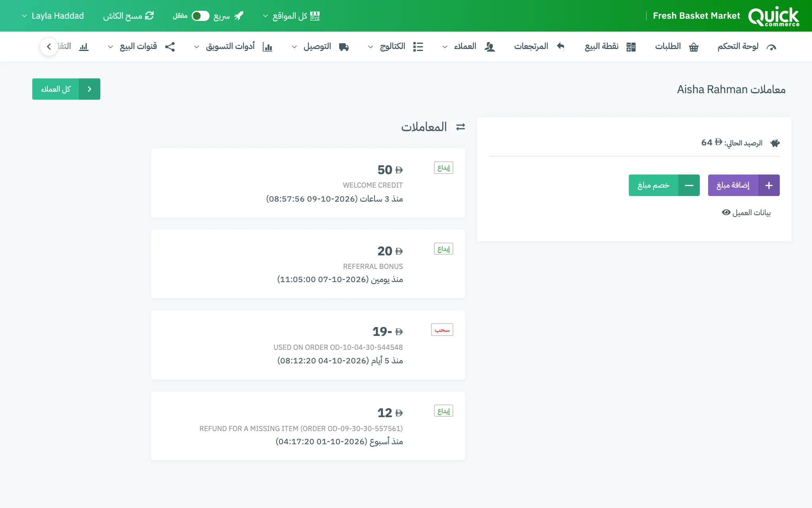The width and height of the screenshot is (812, 508).
Task: Click the sales channels share icon
Action: (x=170, y=47)
